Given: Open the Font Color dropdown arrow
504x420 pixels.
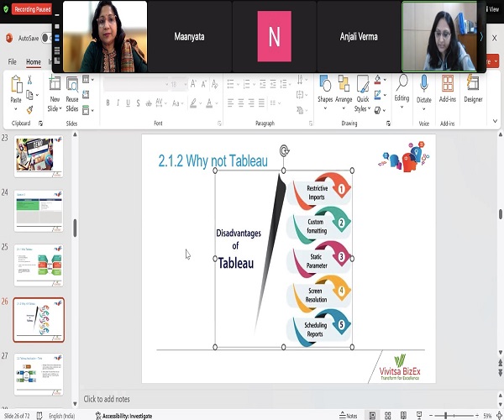Looking at the screenshot, I should pyautogui.click(x=217, y=103).
